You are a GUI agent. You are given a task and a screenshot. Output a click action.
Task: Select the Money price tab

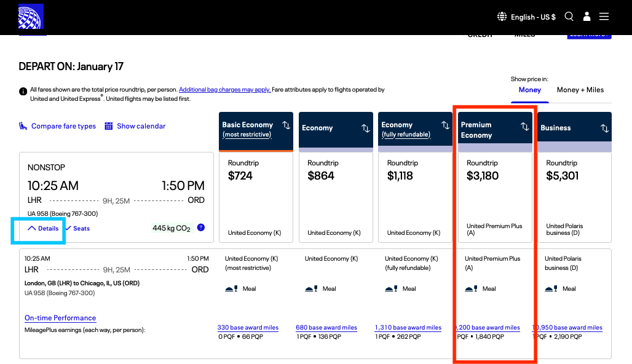(529, 90)
